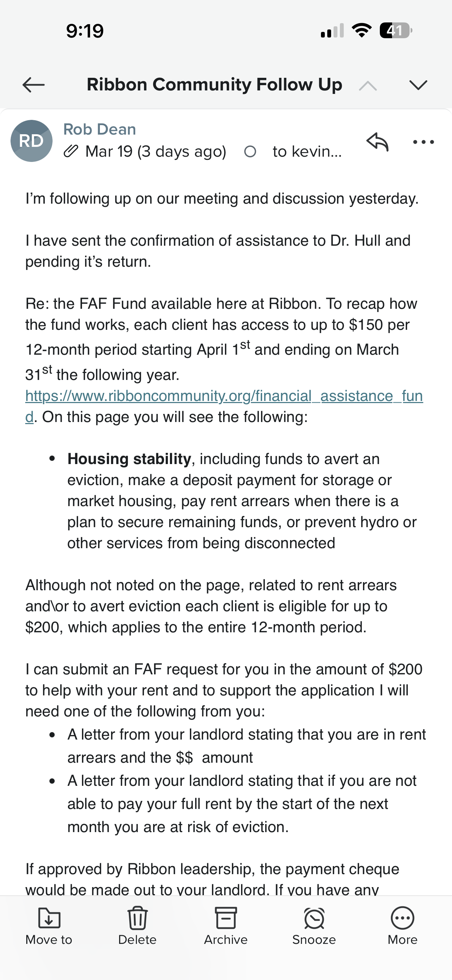The image size is (452, 980).
Task: Open Rob Dean sender name
Action: click(100, 129)
